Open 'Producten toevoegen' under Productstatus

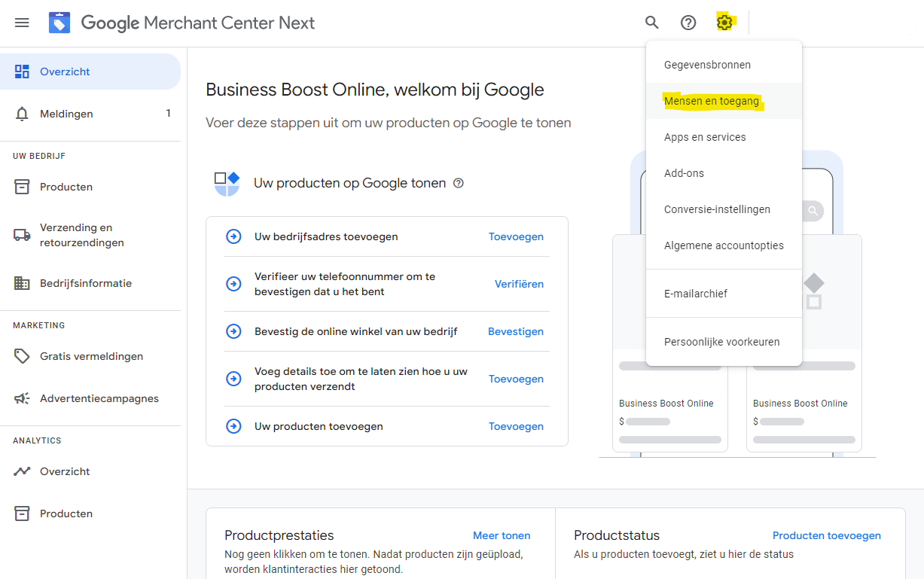click(826, 535)
